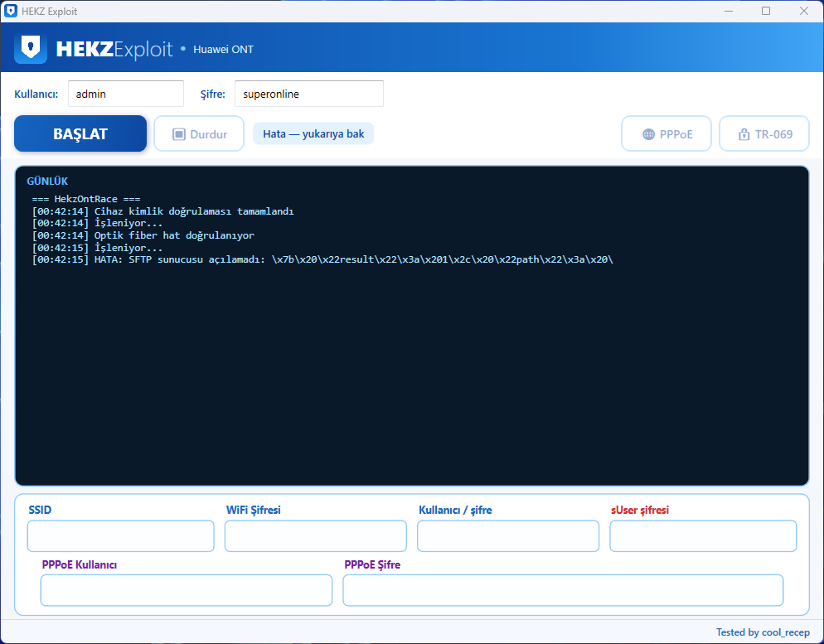Viewport: 824px width, 644px height.
Task: Click the 00:42:14 'İşleniyor...' log line
Action: [x=97, y=223]
